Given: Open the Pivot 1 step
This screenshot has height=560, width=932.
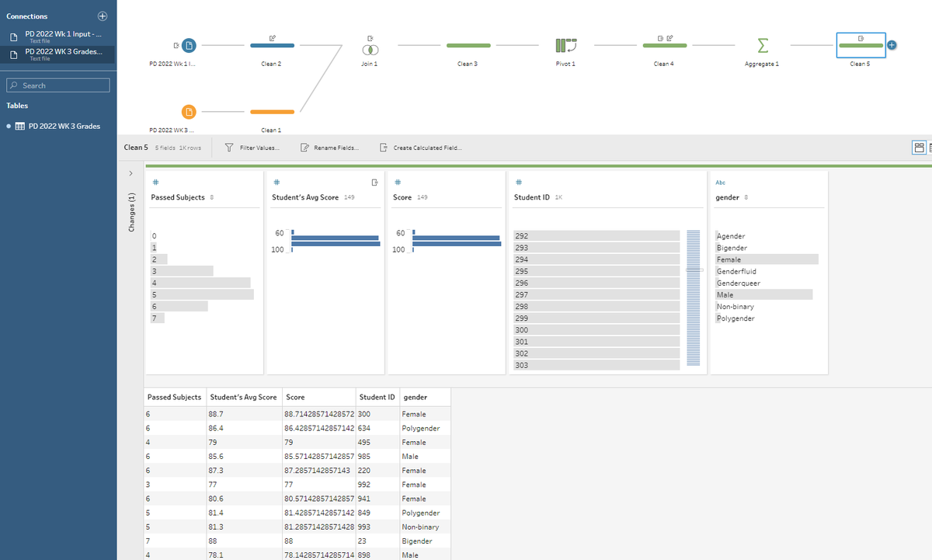Looking at the screenshot, I should [x=566, y=46].
